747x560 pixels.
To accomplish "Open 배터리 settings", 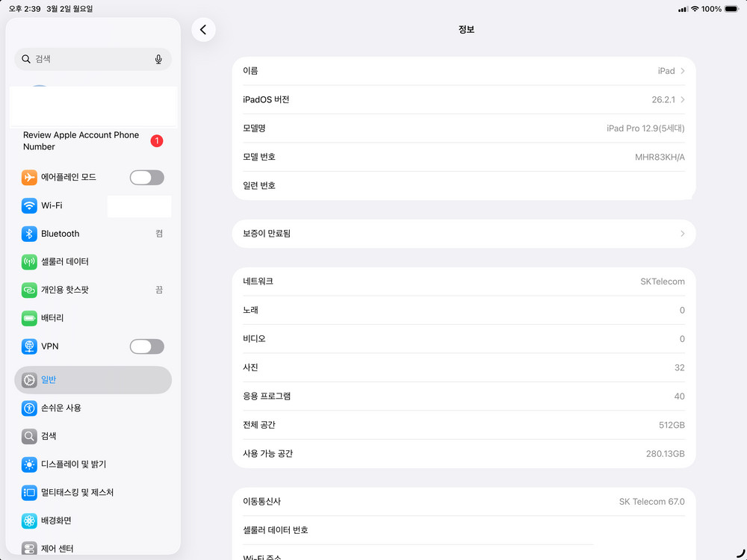I will [x=93, y=318].
